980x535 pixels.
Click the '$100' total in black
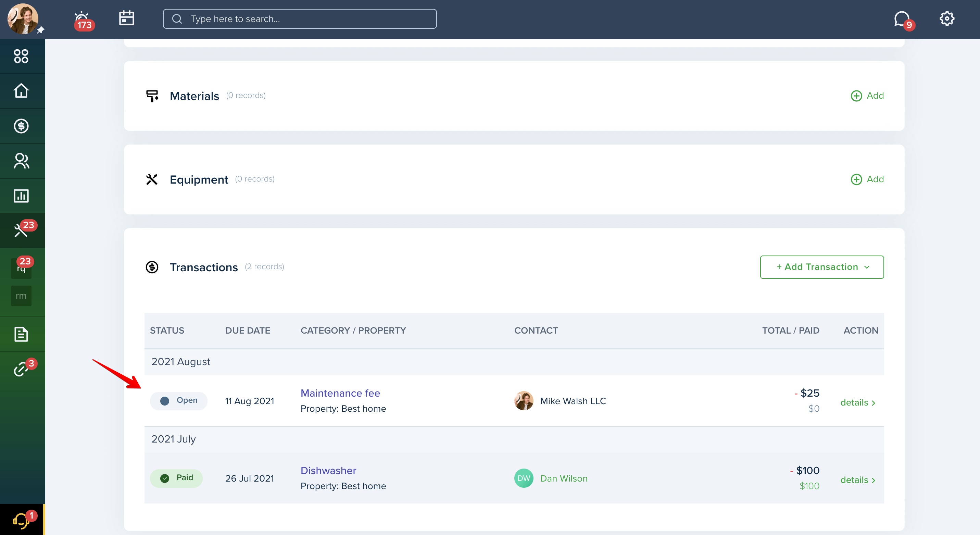pos(808,471)
